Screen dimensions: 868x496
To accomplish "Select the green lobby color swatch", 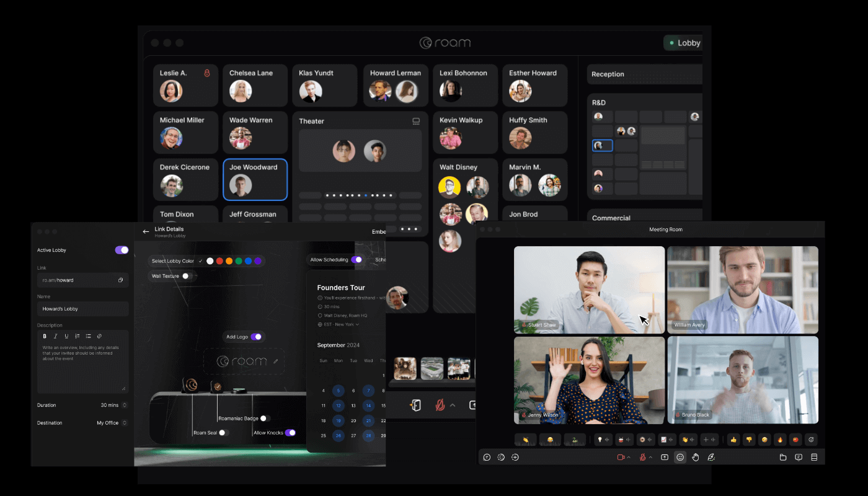I will tap(239, 260).
